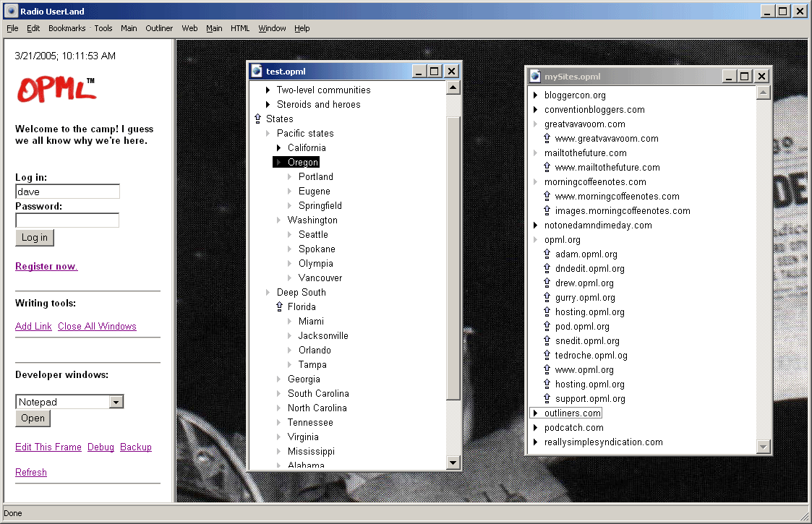Click the link icon beside www.greatvavavoom.com

pos(547,139)
